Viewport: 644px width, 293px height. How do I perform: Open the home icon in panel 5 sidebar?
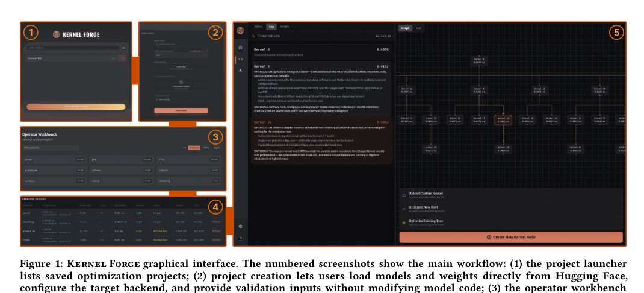240,48
